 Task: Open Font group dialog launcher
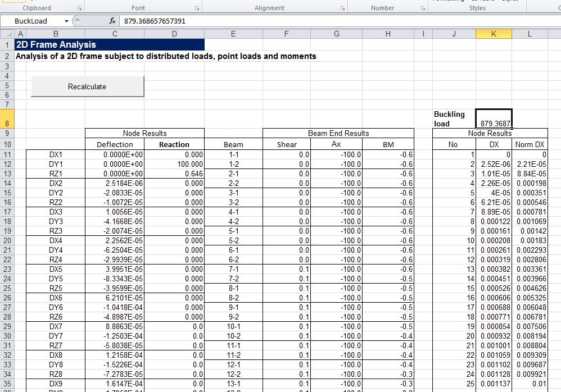197,8
